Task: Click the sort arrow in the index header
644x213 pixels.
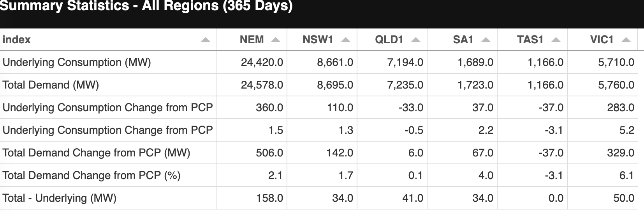Action: [206, 40]
